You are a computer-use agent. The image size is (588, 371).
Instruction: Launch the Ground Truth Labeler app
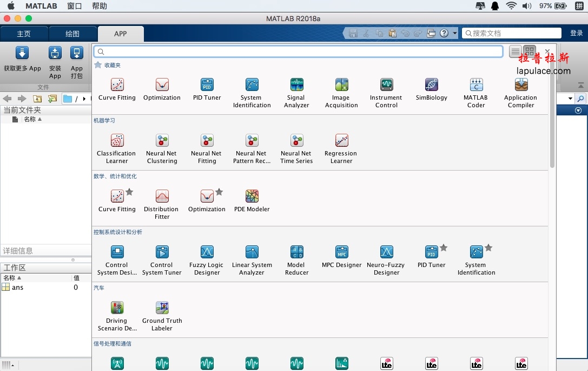[x=162, y=316]
